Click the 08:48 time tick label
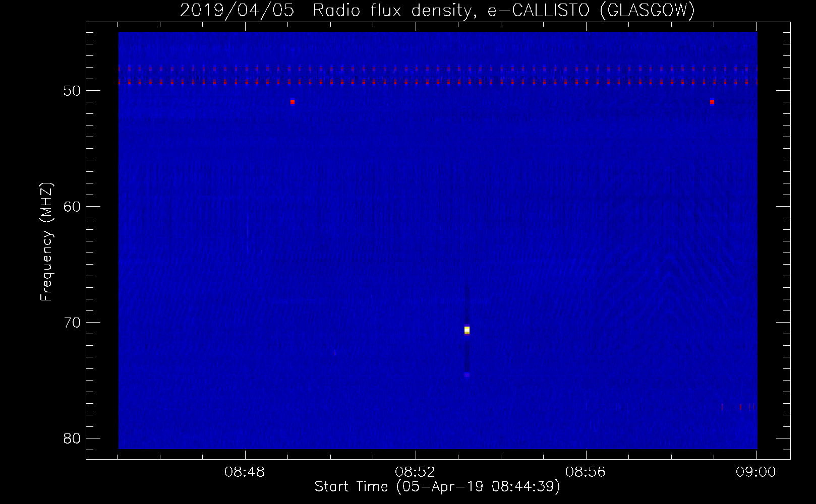 point(245,472)
